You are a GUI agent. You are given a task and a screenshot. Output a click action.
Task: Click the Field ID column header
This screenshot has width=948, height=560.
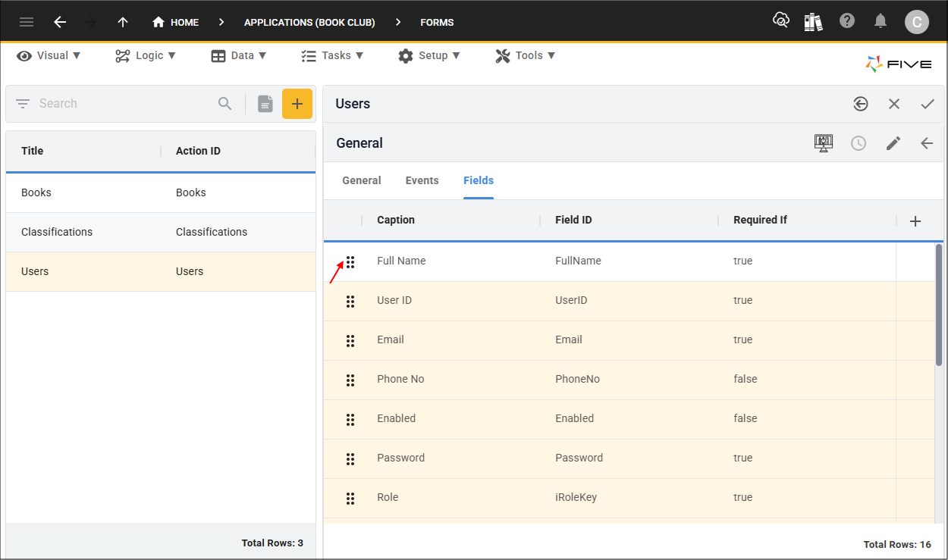[x=573, y=220]
